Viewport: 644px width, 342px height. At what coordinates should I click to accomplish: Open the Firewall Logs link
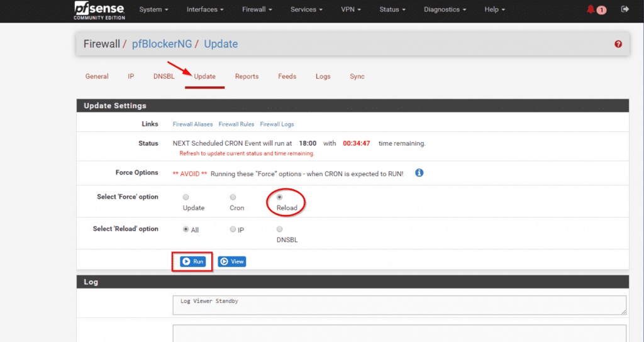(277, 124)
